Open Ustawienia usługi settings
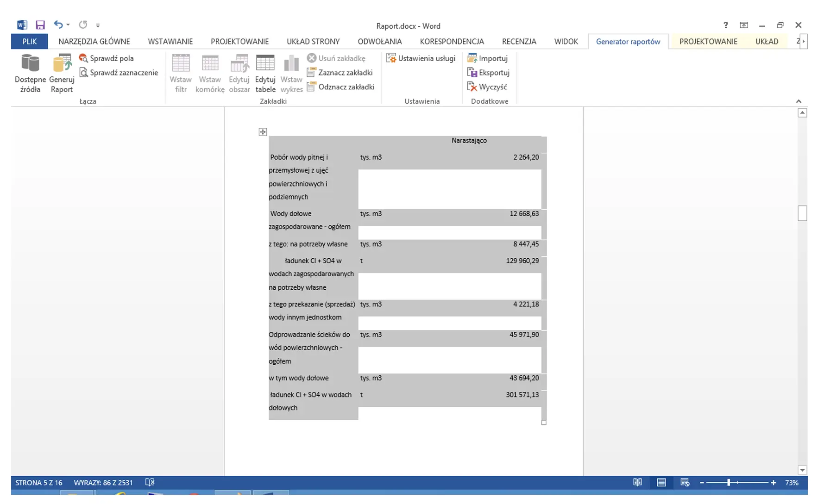The width and height of the screenshot is (818, 504). coord(421,58)
